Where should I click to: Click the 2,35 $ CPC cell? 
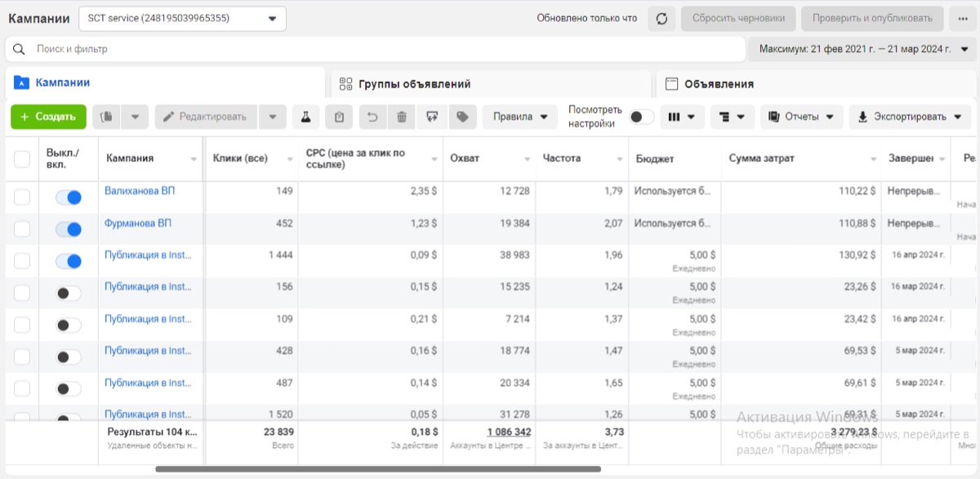[x=422, y=190]
